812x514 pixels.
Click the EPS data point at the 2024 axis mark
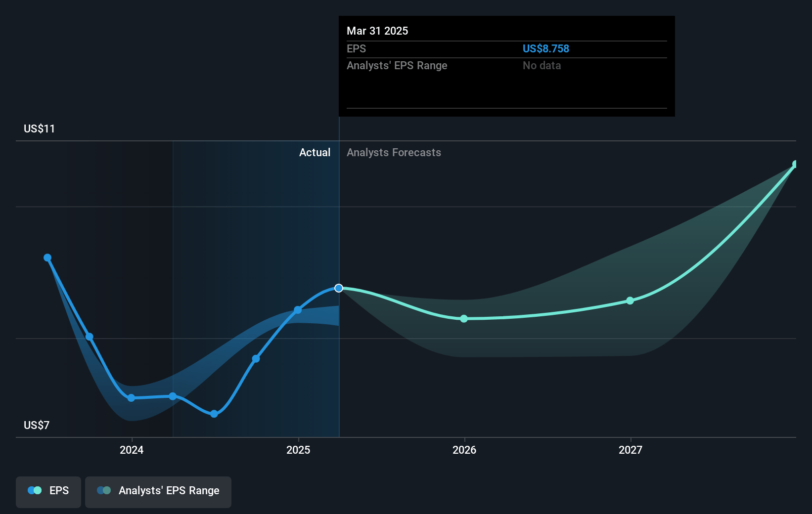pyautogui.click(x=131, y=398)
